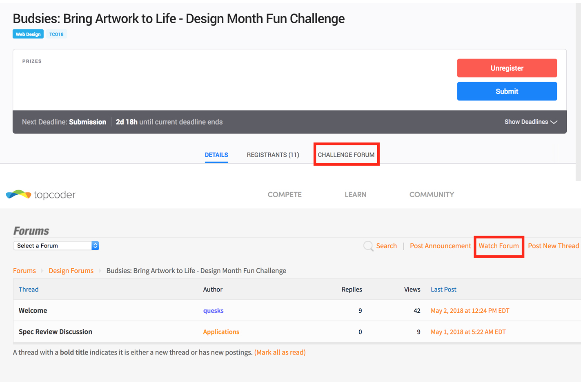The width and height of the screenshot is (581, 392).
Task: Open the Learn menu
Action: (x=355, y=195)
